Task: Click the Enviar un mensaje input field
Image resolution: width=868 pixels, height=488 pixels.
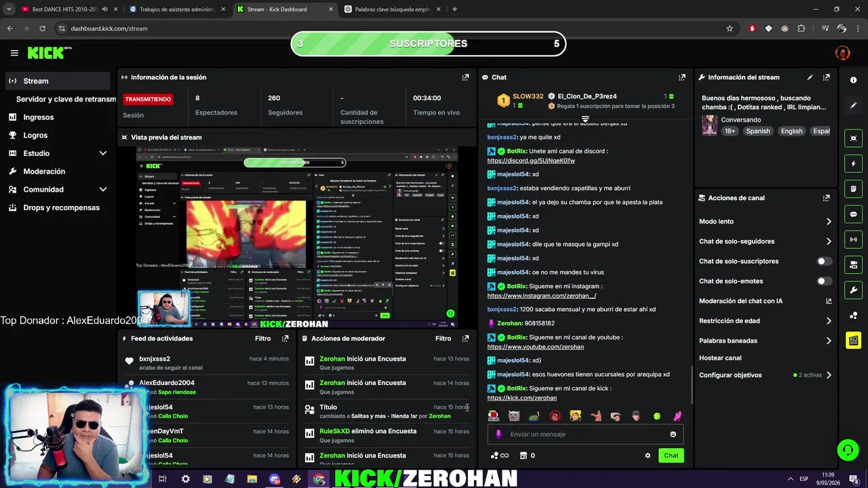Action: tap(585, 434)
